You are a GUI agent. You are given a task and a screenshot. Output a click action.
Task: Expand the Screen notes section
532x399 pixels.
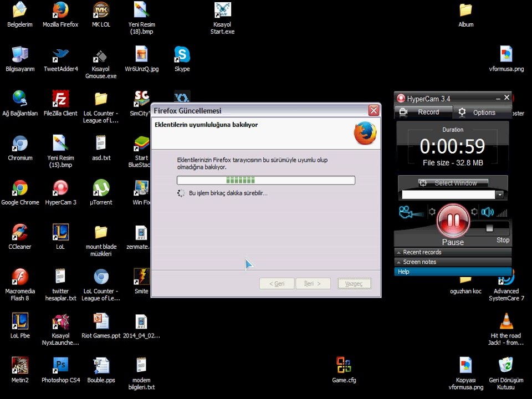tap(453, 262)
